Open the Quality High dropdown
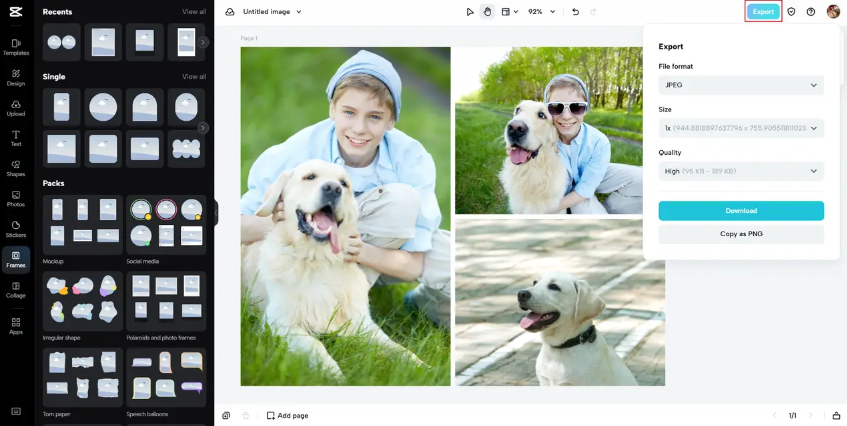Viewport: 847px width, 426px height. (741, 172)
